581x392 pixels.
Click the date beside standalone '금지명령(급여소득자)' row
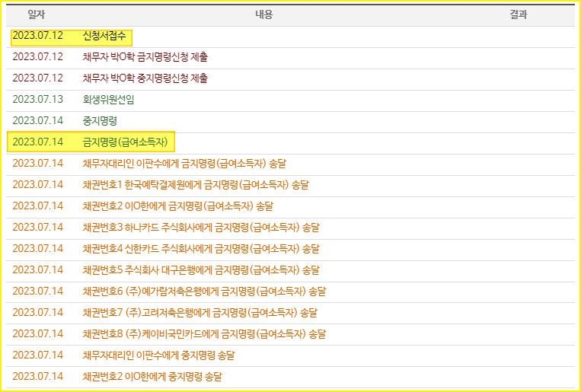click(x=38, y=142)
